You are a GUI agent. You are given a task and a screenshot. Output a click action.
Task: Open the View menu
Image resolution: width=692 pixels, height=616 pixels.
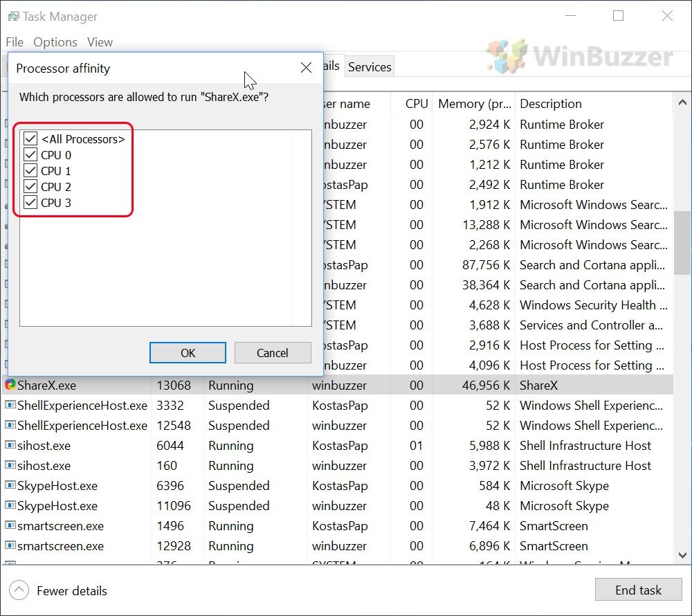(x=100, y=42)
